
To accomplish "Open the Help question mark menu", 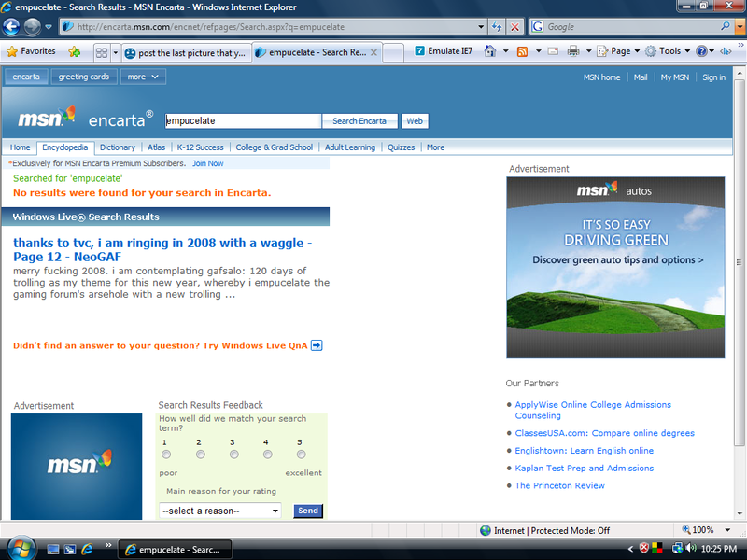I will pyautogui.click(x=705, y=51).
